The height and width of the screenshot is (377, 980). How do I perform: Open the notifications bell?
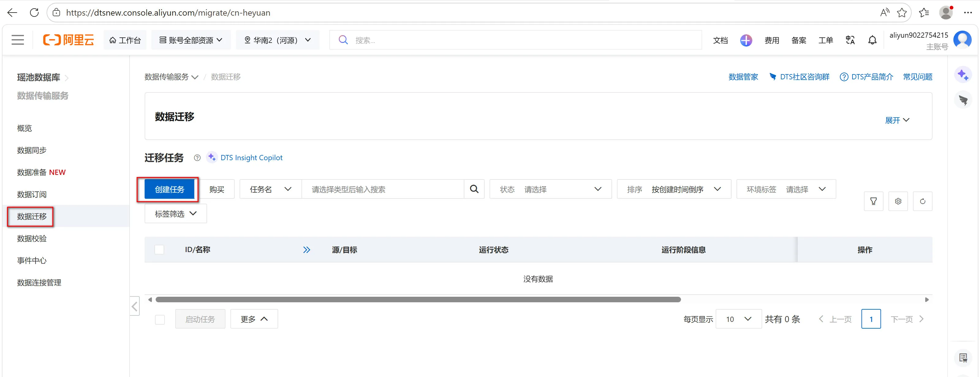pos(872,40)
